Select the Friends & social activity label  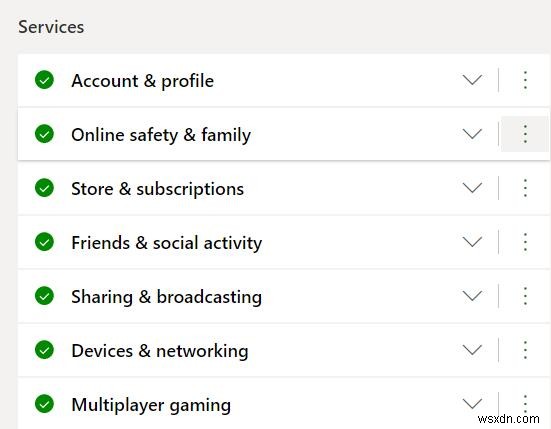tap(167, 243)
